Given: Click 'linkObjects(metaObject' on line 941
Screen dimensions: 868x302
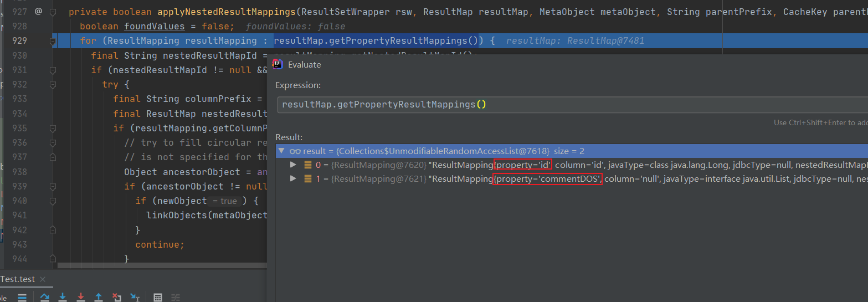Looking at the screenshot, I should [206, 215].
